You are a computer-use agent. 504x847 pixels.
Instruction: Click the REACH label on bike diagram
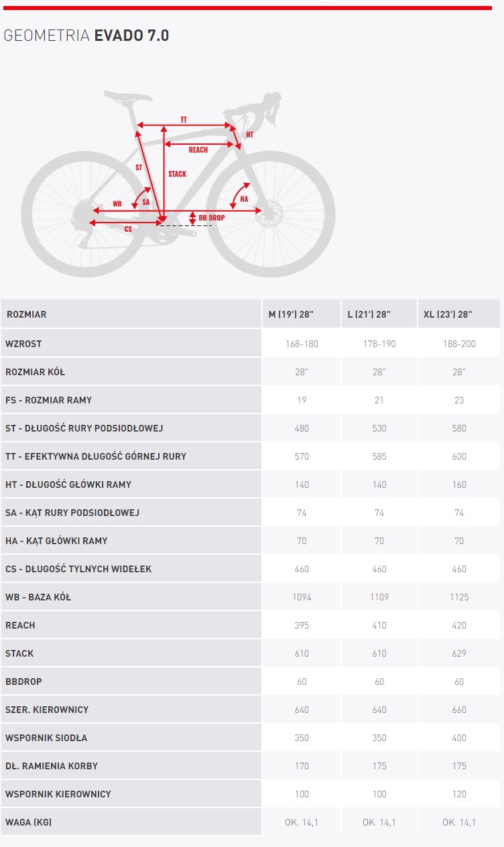(x=198, y=150)
